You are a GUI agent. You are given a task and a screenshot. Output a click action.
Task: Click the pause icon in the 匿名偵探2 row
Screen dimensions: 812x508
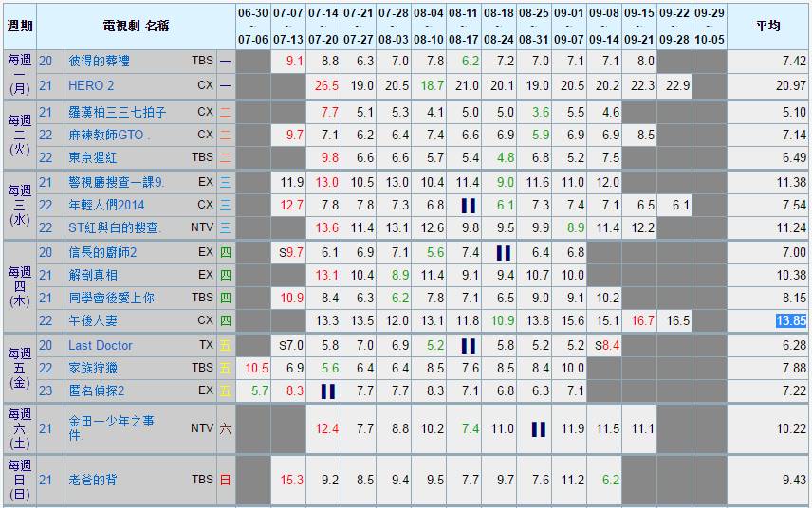click(x=328, y=391)
